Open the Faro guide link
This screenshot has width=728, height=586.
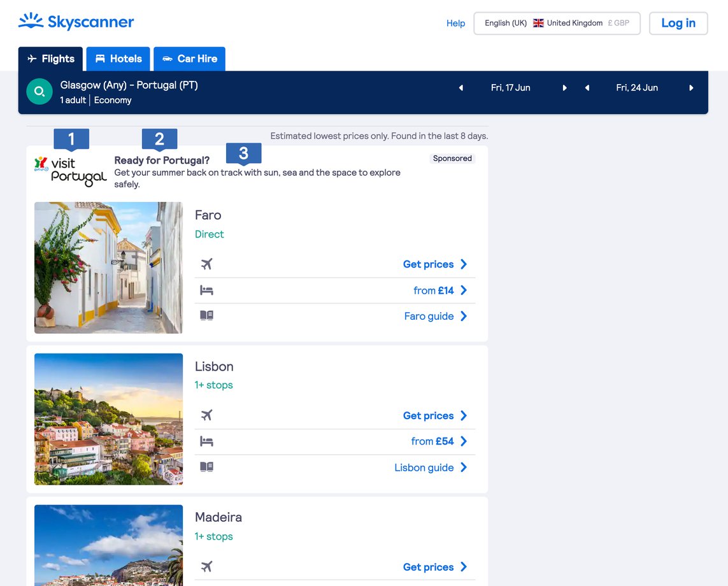429,316
